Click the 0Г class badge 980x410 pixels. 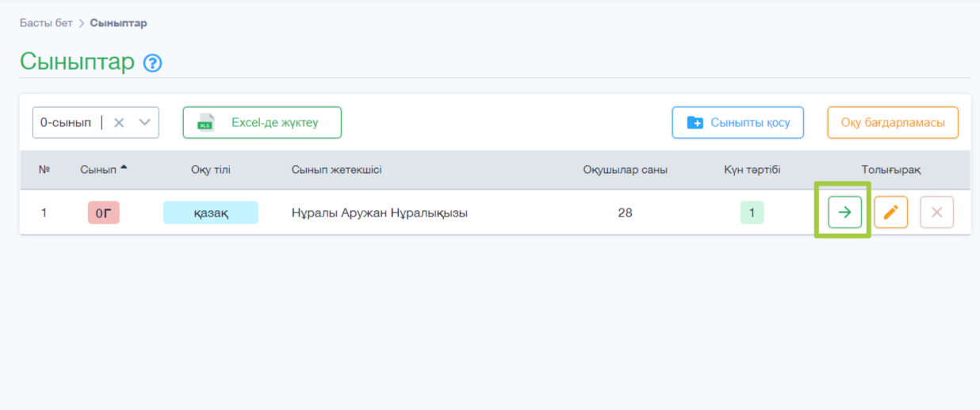(103, 213)
